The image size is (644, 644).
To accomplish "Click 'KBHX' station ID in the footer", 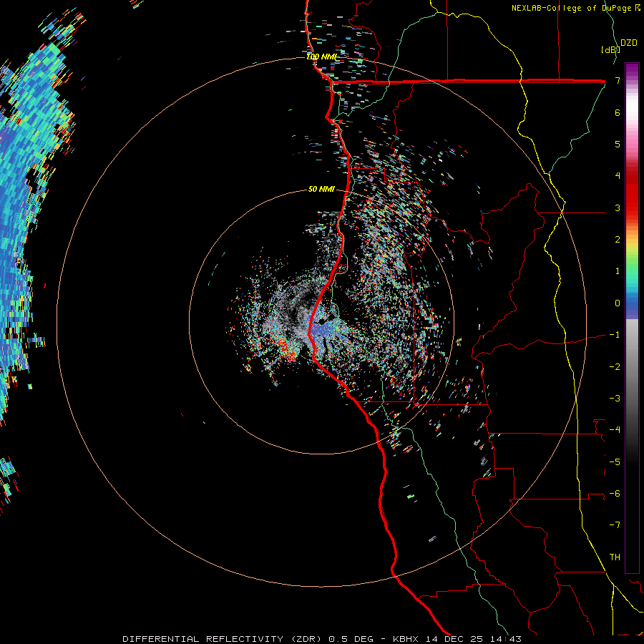I will coord(406,639).
